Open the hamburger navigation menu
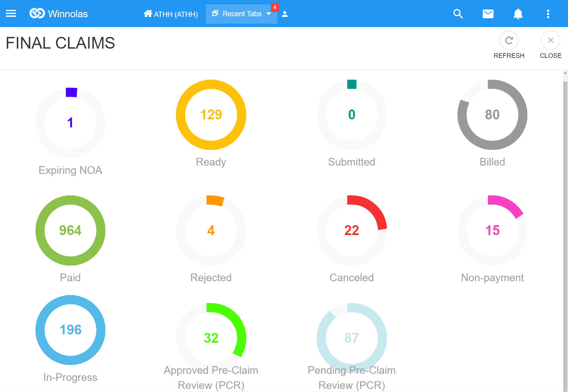 [11, 14]
